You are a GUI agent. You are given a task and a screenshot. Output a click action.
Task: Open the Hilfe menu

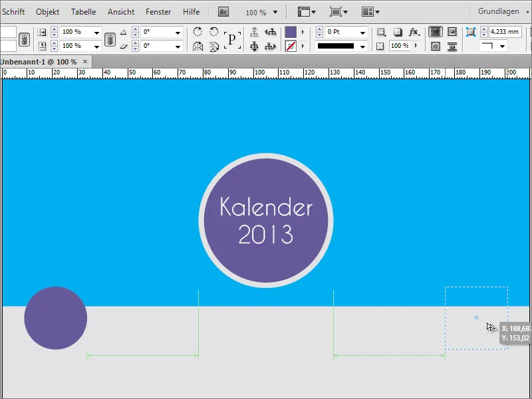tap(191, 12)
